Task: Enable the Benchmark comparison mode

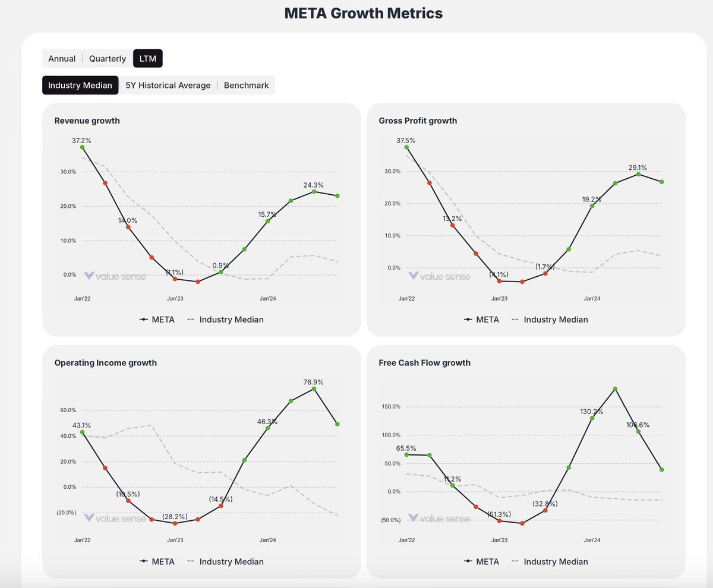Action: pos(246,85)
